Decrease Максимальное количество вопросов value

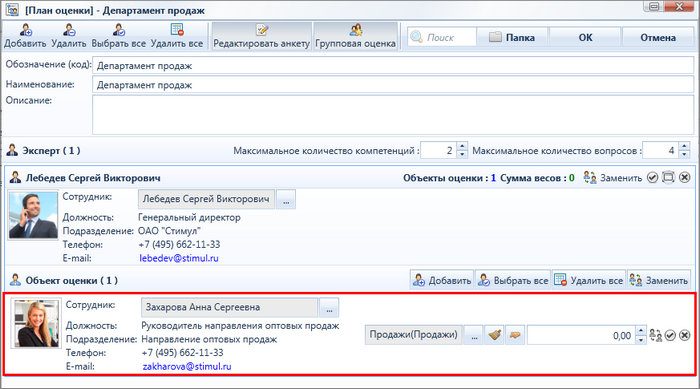coord(684,155)
